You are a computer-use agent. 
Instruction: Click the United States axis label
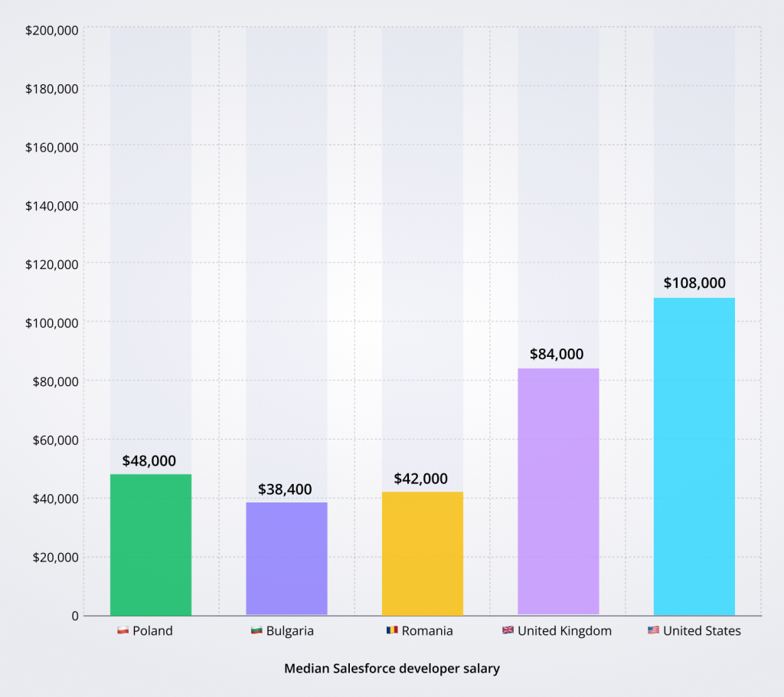[x=702, y=630]
